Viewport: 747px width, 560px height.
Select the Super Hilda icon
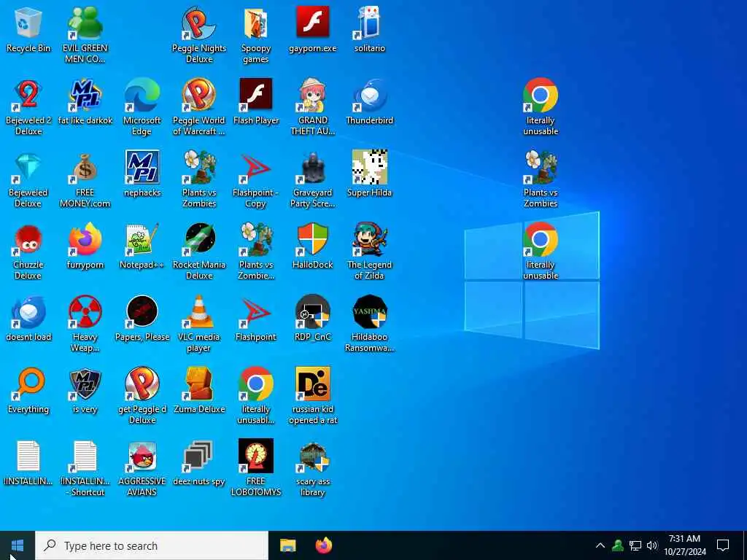(x=370, y=167)
